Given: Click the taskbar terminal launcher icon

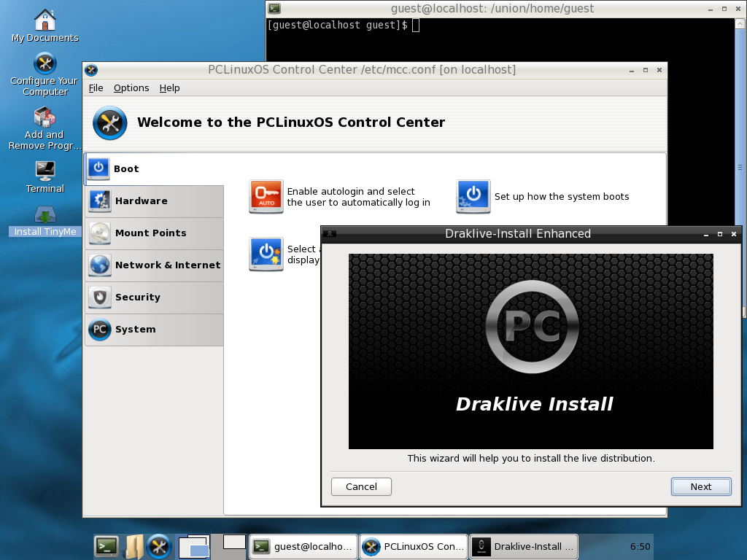Looking at the screenshot, I should click(x=107, y=547).
